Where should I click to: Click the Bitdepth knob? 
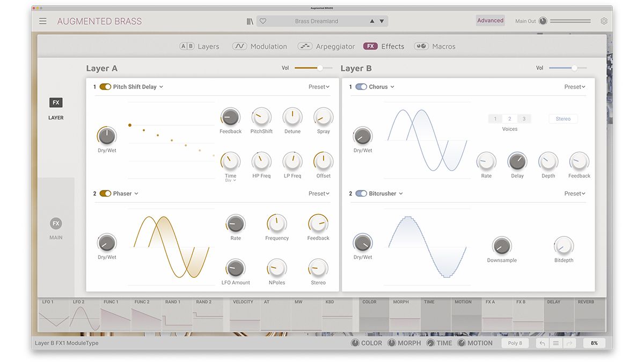tap(563, 246)
